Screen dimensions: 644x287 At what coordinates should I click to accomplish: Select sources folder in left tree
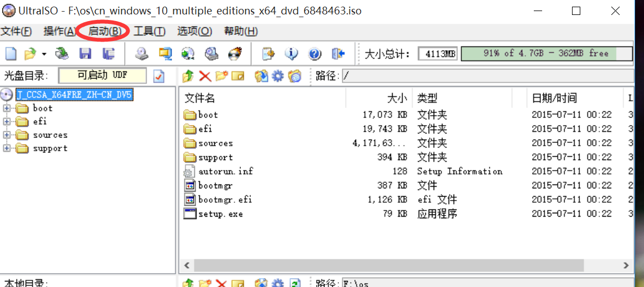[50, 135]
